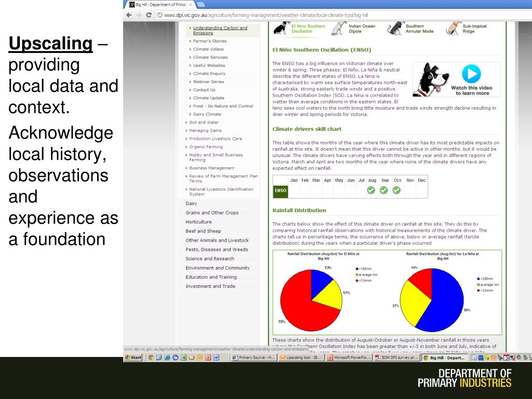Open a new browser tab
Viewport: 532px width, 399px height.
click(201, 4)
